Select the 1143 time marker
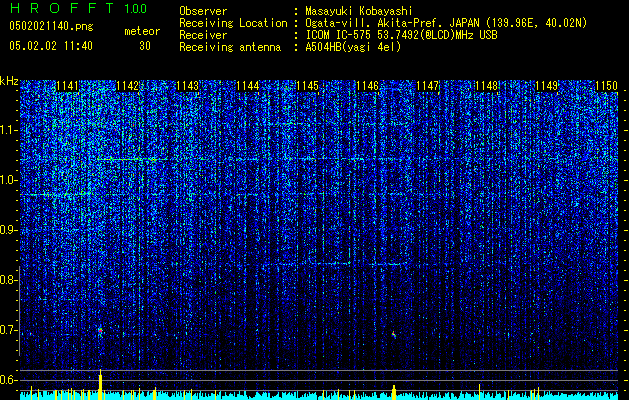629x400 pixels. pyautogui.click(x=188, y=86)
